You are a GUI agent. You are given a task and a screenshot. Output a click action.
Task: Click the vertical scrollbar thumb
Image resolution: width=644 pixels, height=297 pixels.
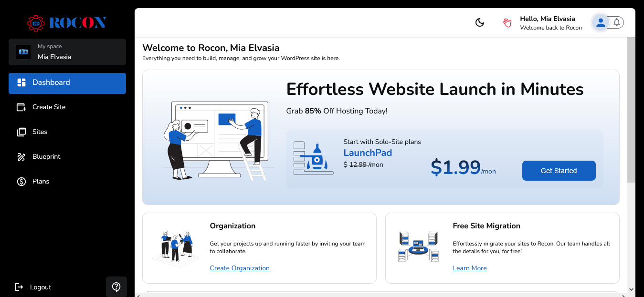(x=631, y=110)
